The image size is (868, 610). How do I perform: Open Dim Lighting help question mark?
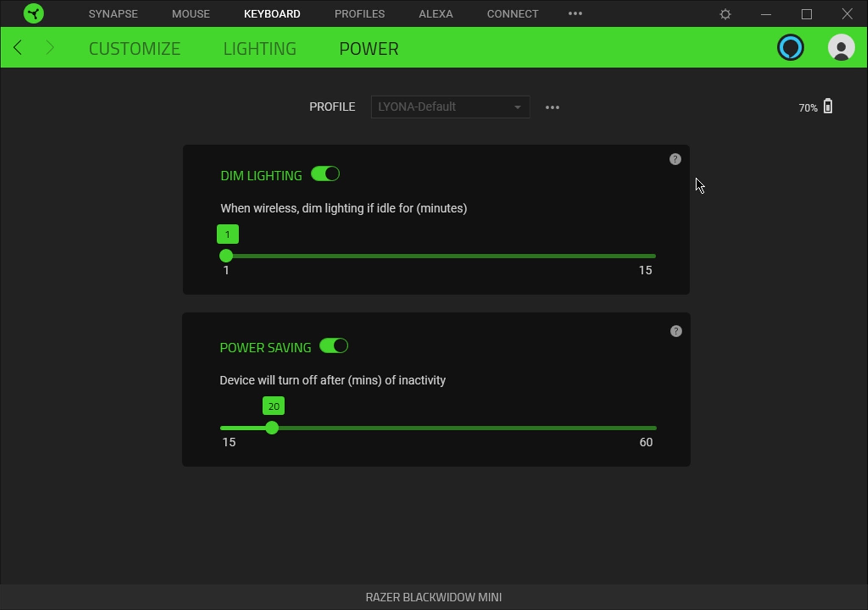pos(675,159)
